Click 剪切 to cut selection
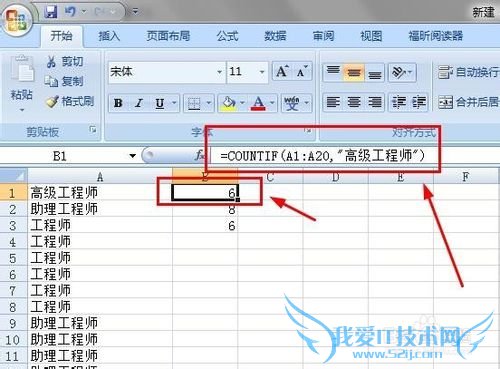 click(x=65, y=62)
